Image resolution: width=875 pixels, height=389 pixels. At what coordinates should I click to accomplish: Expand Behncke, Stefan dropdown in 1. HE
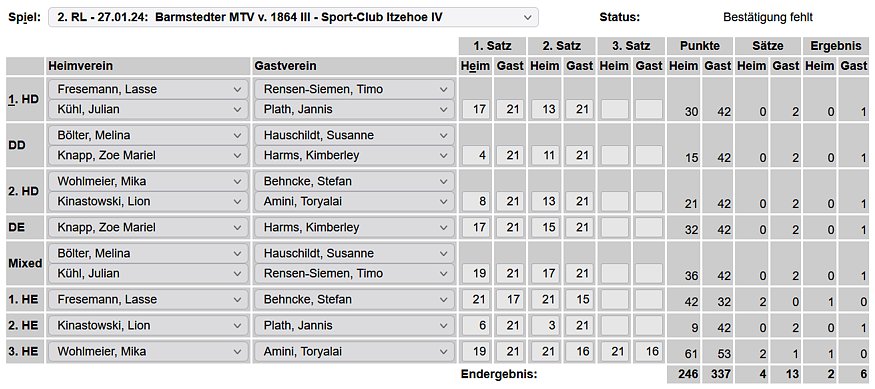point(354,300)
